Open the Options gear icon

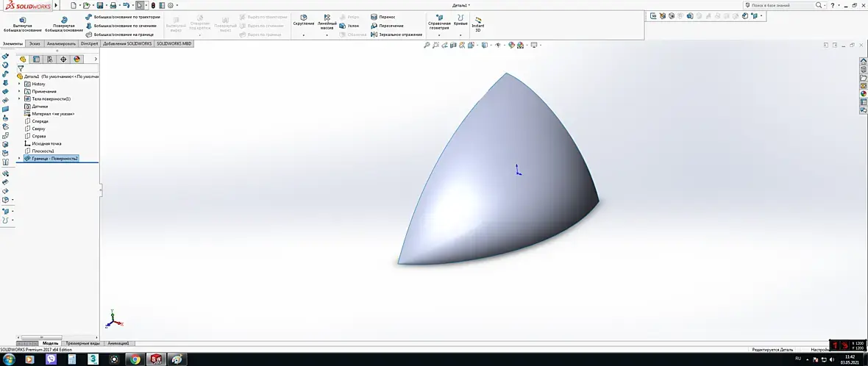coord(171,6)
